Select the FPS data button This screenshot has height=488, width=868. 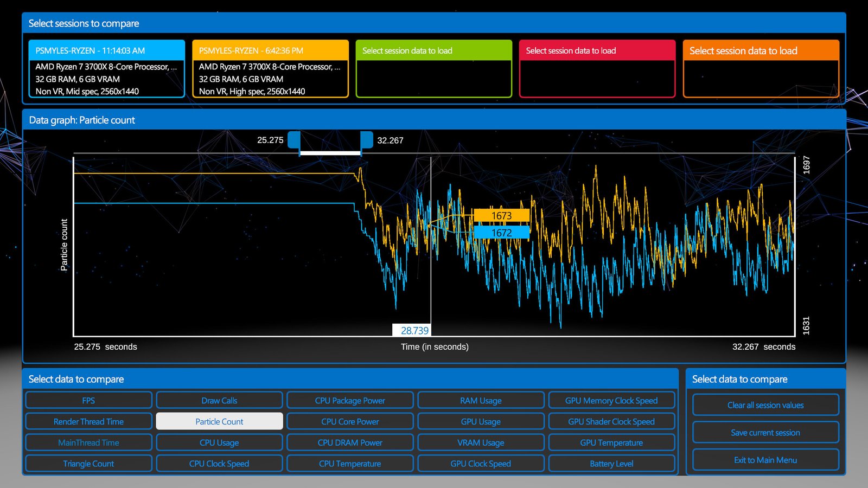pos(88,400)
